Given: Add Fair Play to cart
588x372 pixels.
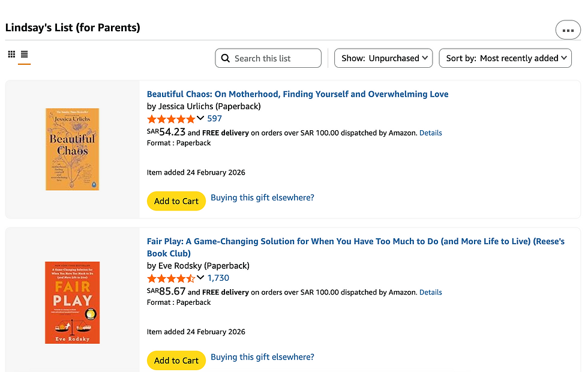Looking at the screenshot, I should (x=176, y=361).
